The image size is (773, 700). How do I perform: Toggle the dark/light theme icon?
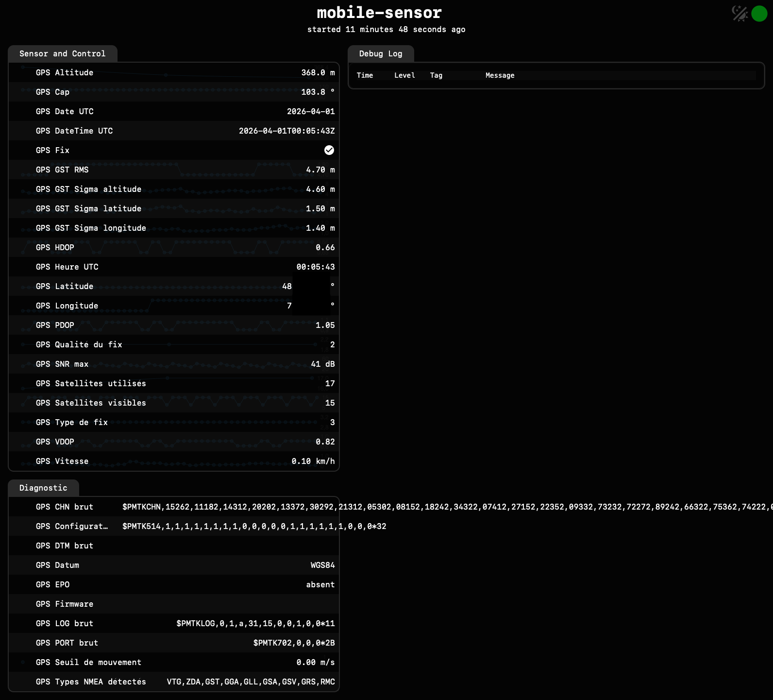point(739,14)
